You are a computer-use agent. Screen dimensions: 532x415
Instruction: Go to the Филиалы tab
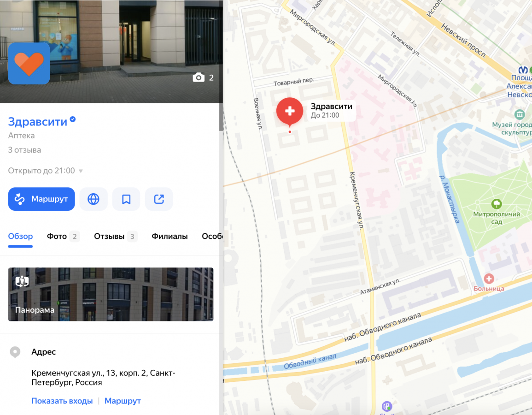(170, 237)
